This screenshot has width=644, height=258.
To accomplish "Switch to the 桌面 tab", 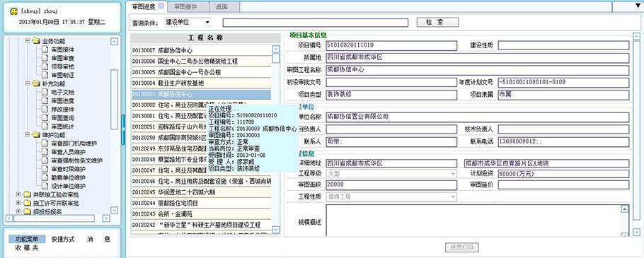I will pos(222,6).
